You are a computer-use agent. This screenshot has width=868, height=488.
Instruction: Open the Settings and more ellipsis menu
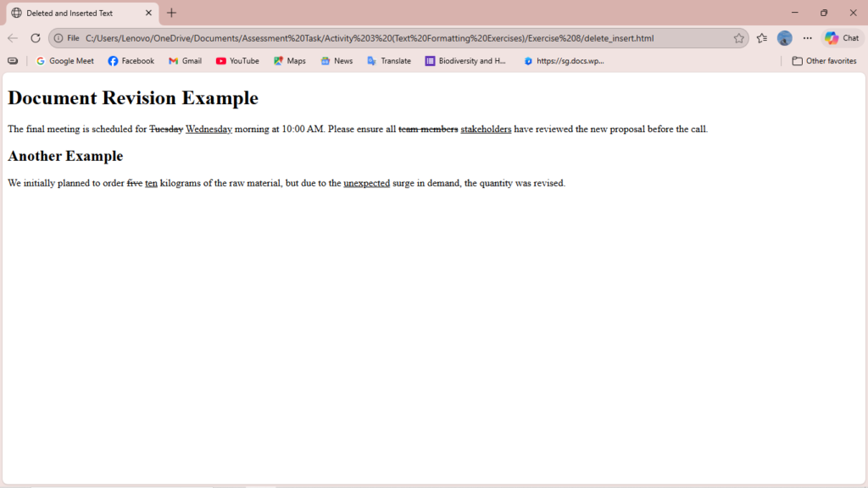[808, 38]
